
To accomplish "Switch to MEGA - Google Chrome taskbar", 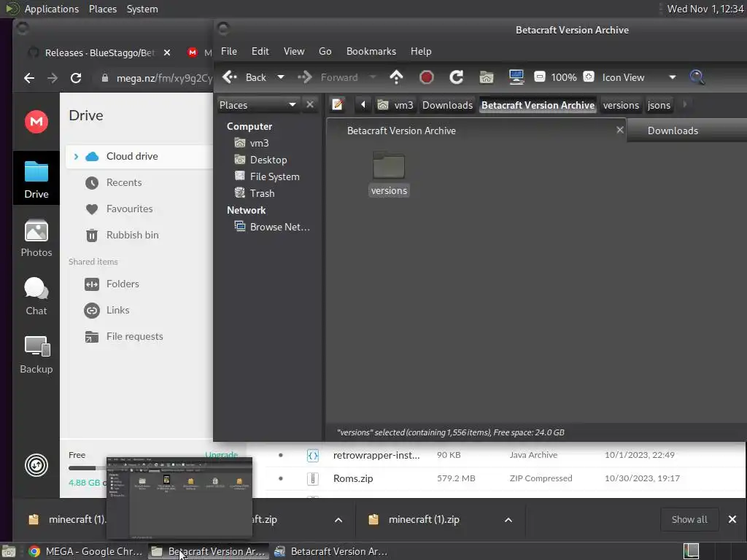I will pyautogui.click(x=86, y=551).
